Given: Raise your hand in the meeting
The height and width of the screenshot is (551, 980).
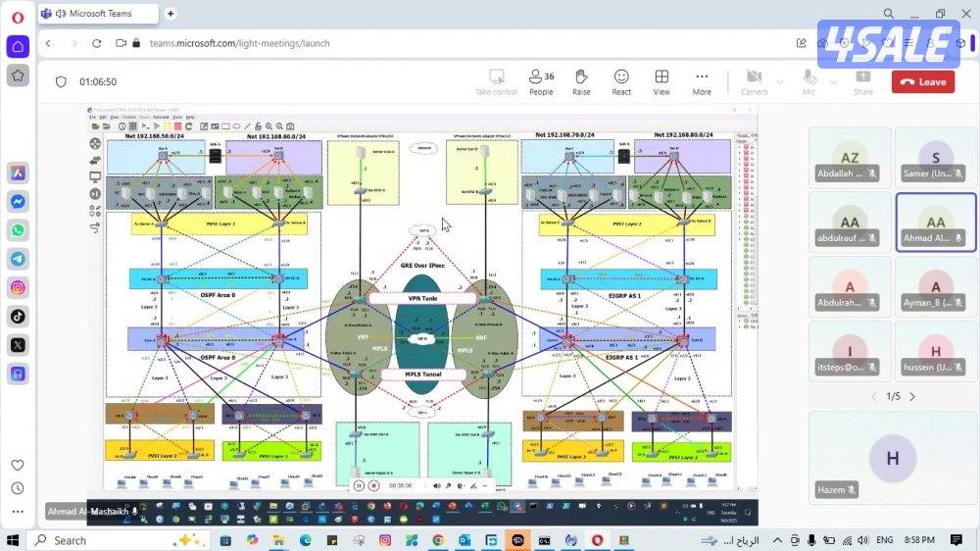Looking at the screenshot, I should (x=581, y=81).
